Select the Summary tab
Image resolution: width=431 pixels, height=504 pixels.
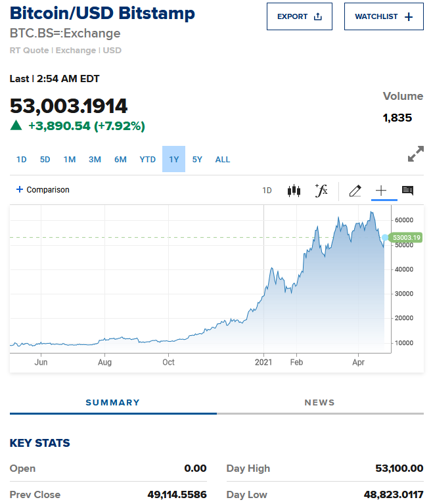112,402
